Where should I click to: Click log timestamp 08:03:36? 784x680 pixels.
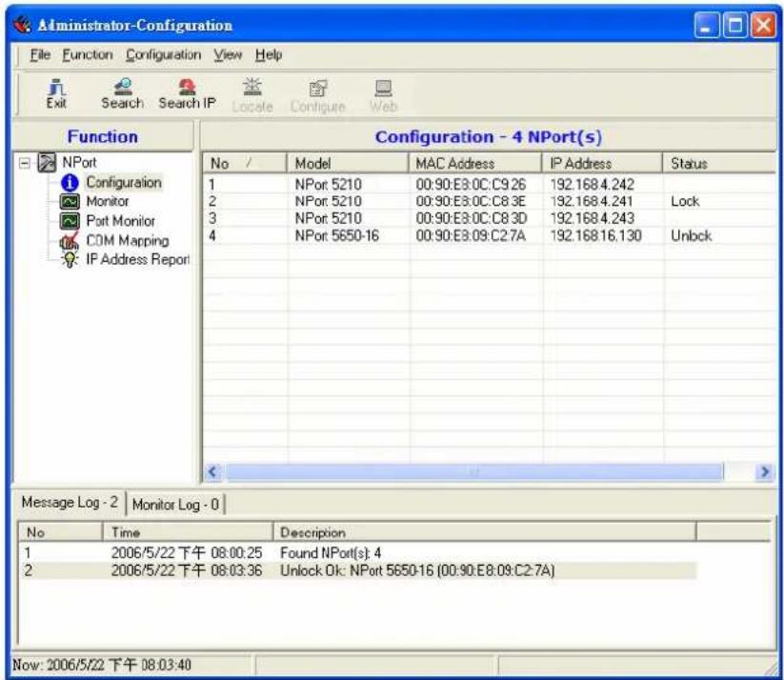click(236, 570)
